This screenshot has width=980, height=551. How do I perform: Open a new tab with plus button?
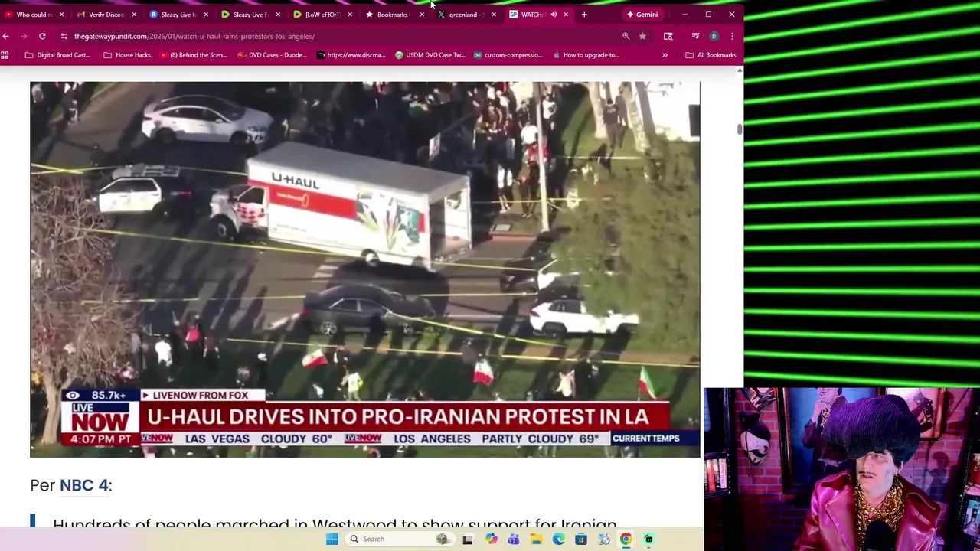click(584, 15)
